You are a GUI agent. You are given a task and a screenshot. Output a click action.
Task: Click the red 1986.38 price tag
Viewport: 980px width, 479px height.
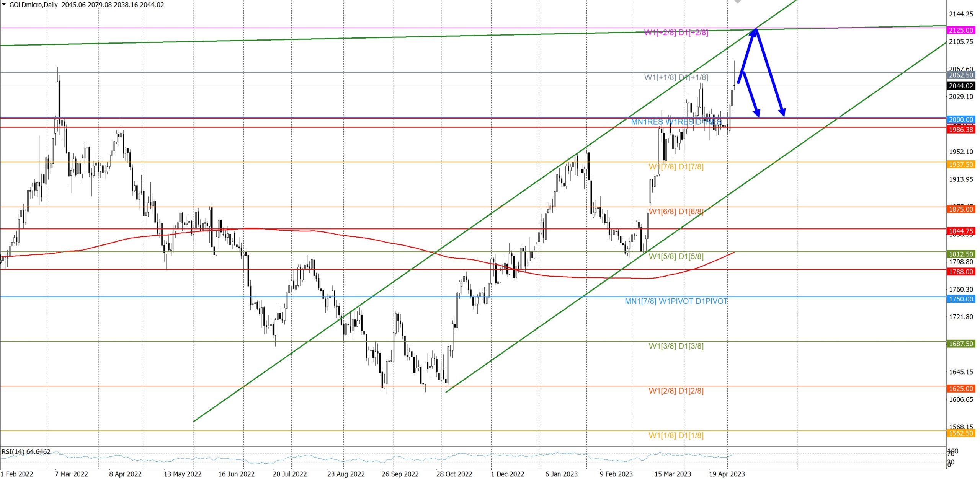[960, 130]
